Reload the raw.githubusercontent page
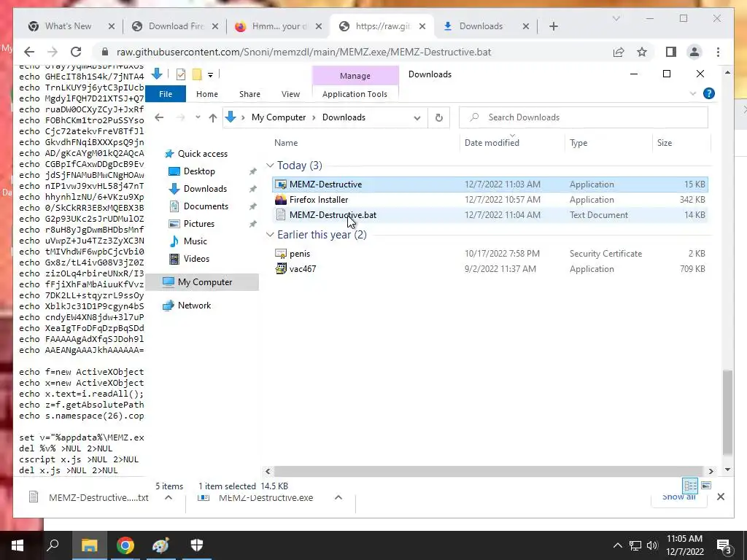This screenshot has width=747, height=560. pyautogui.click(x=76, y=52)
